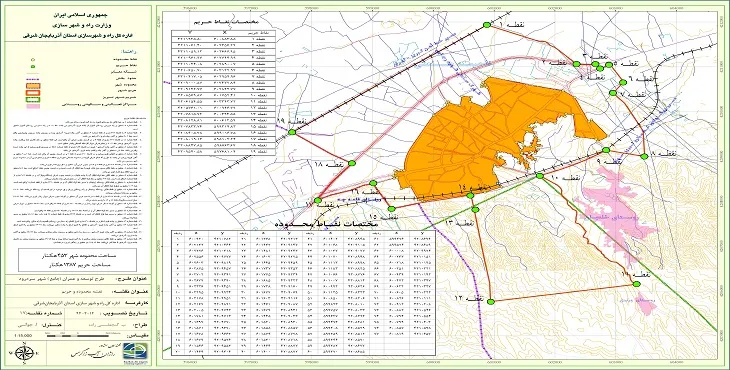Click the green marker for نقطه ۸
The height and width of the screenshot is (370, 730).
(x=644, y=156)
